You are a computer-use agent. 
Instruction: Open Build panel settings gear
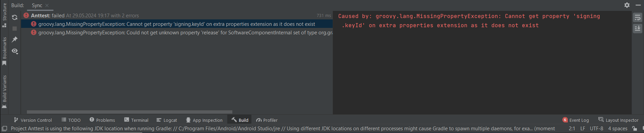coord(627,5)
